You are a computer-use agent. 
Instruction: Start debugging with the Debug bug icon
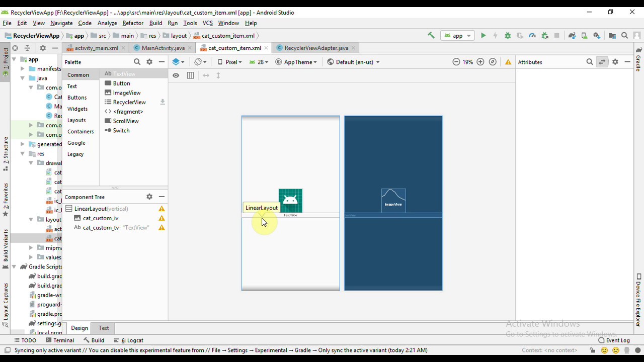coord(508,35)
